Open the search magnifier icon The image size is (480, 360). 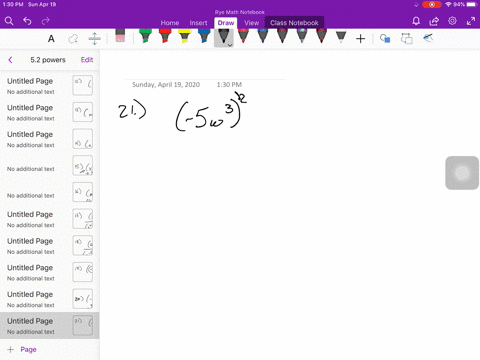[x=9, y=21]
